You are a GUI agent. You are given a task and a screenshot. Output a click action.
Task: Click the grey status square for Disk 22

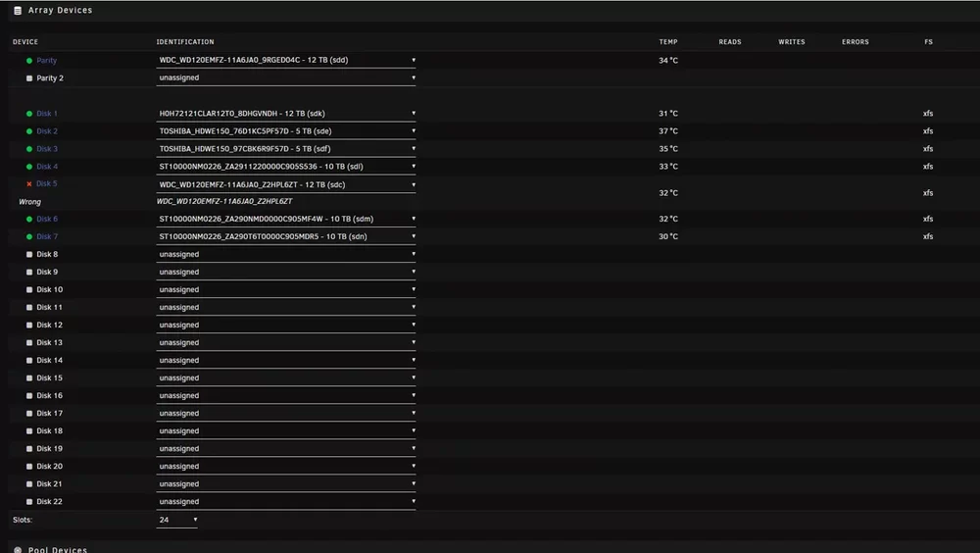pos(29,502)
